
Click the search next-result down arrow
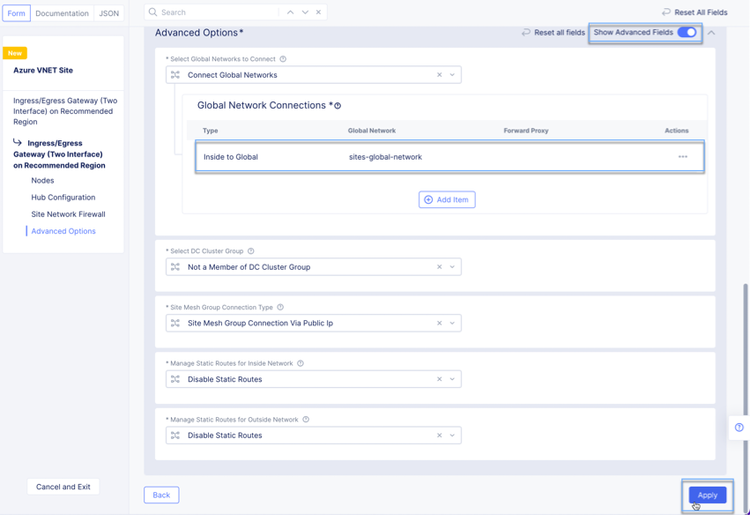tap(305, 12)
